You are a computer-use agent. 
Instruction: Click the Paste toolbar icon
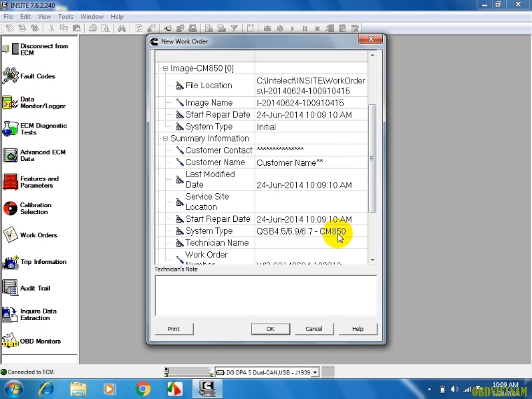point(77,29)
